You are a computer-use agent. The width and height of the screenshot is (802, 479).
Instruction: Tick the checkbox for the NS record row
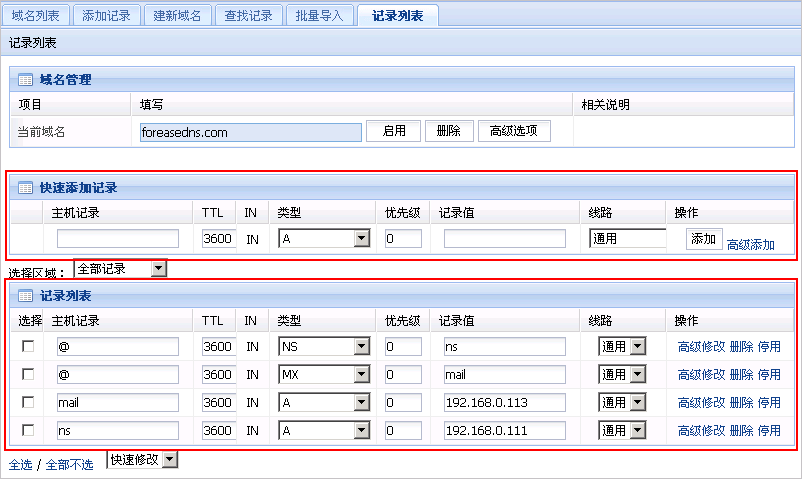(28, 346)
